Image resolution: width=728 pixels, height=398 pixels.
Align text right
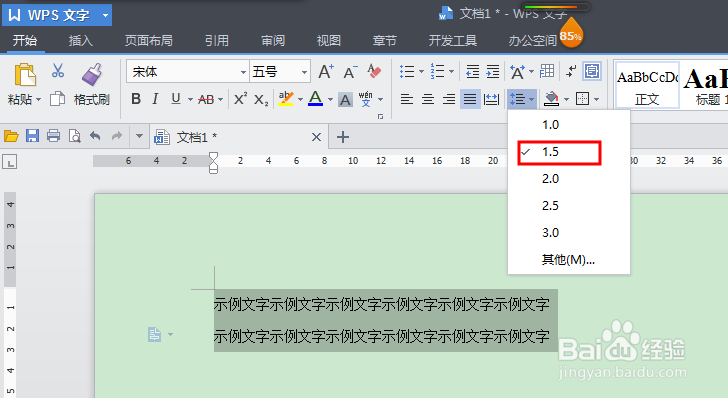point(448,99)
